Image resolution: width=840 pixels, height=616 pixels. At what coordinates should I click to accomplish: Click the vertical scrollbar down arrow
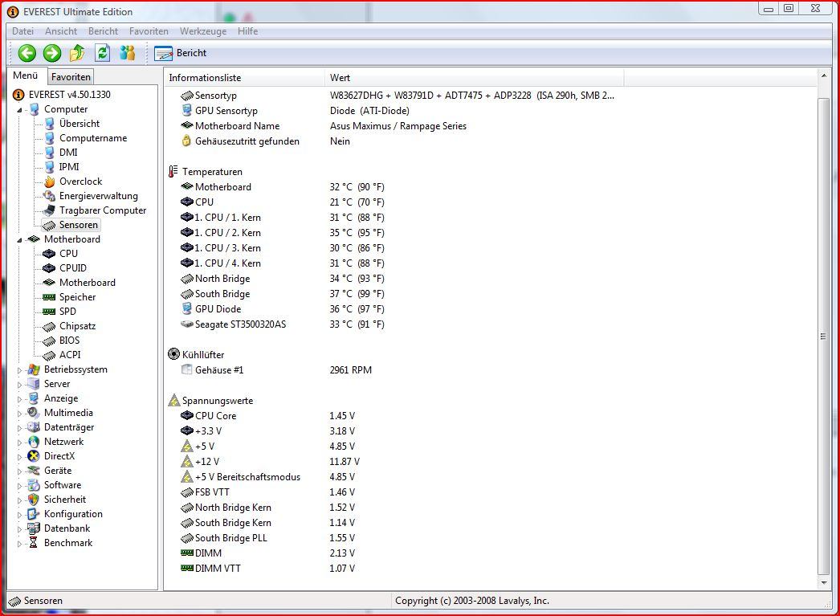click(x=824, y=583)
